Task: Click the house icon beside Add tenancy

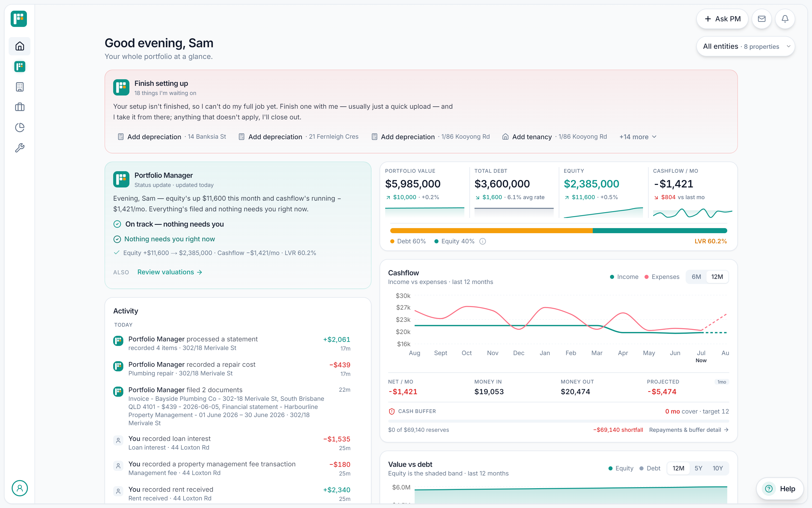Action: (x=505, y=137)
